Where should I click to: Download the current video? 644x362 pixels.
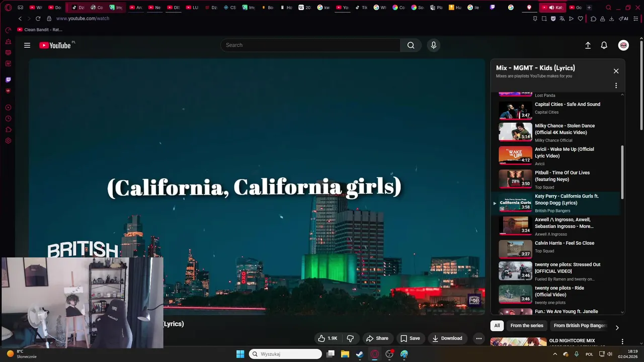click(447, 338)
